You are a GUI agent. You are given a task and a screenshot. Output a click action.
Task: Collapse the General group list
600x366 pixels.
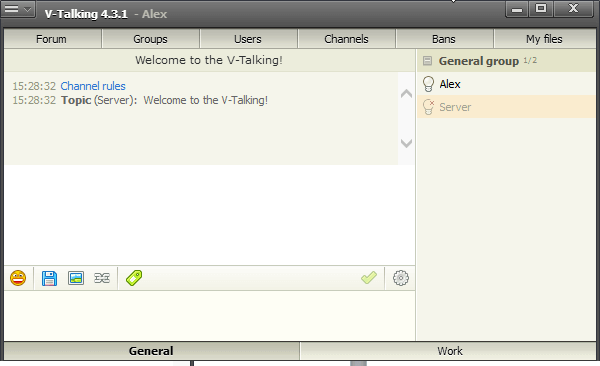pyautogui.click(x=427, y=61)
